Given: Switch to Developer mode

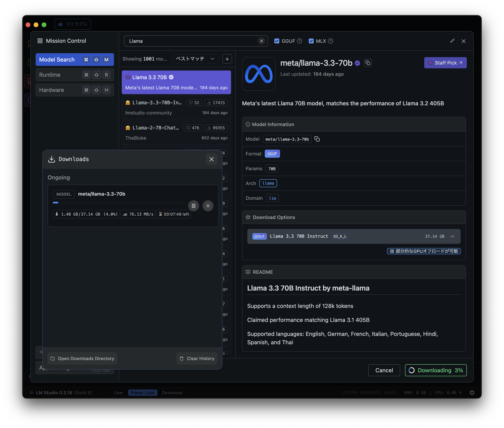Looking at the screenshot, I should (x=172, y=393).
